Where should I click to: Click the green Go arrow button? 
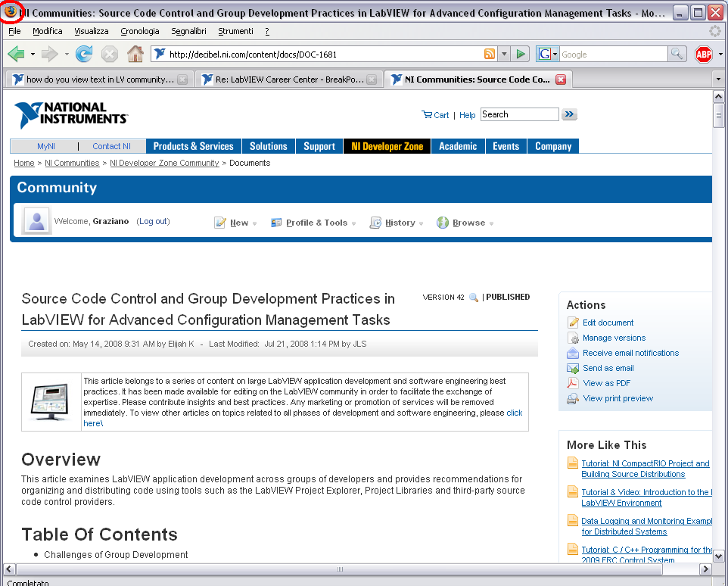(521, 54)
